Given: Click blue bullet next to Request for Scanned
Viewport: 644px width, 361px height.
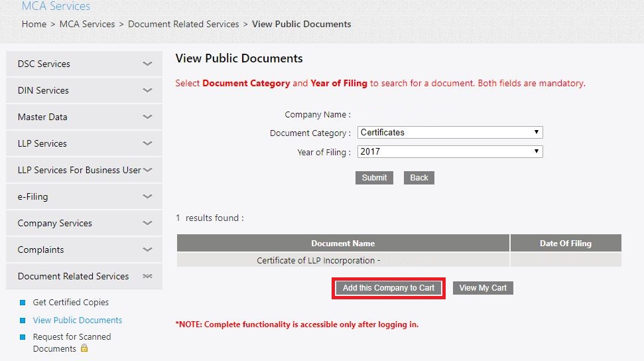Looking at the screenshot, I should pyautogui.click(x=23, y=337).
